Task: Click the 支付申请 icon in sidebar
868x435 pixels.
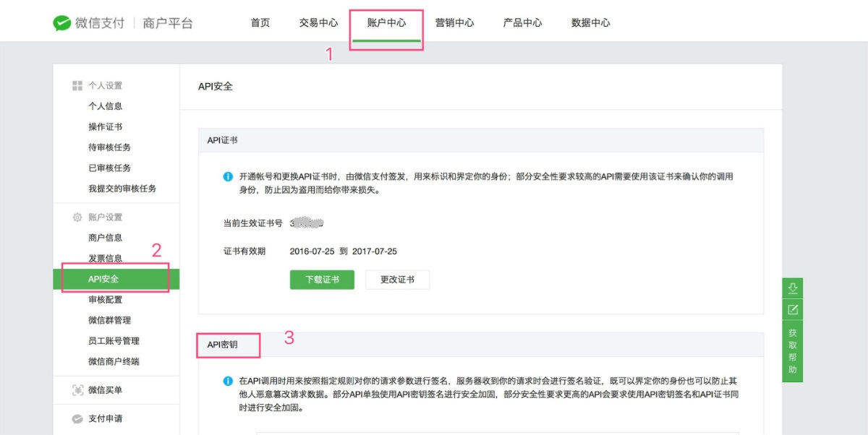Action: point(77,419)
